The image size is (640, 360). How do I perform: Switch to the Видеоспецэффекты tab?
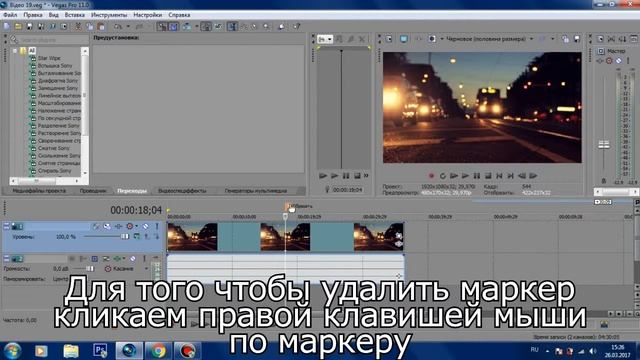click(x=182, y=191)
